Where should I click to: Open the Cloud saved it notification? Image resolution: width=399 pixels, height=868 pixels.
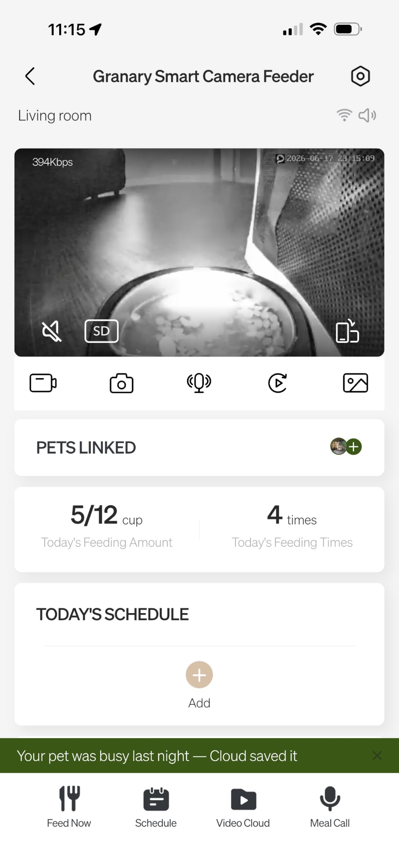[x=157, y=756]
